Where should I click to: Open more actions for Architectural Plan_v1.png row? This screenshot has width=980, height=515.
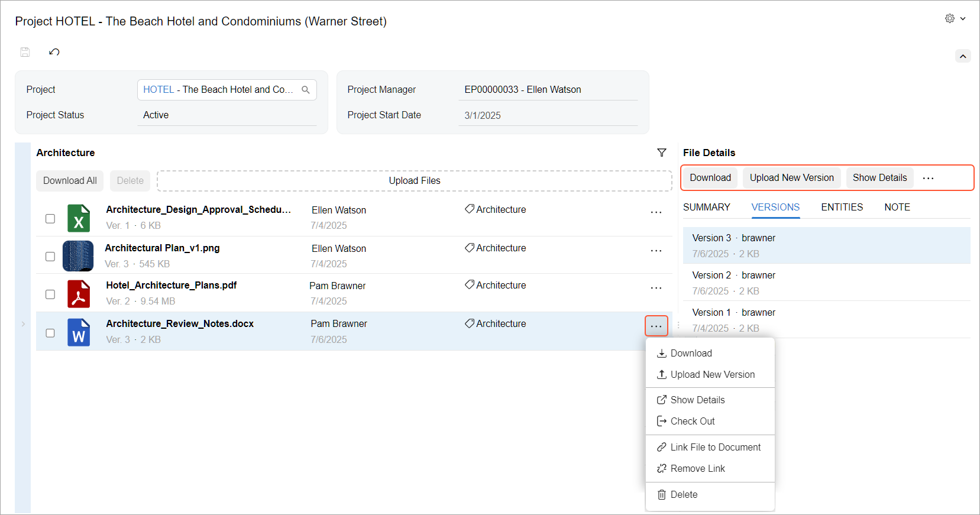(656, 251)
